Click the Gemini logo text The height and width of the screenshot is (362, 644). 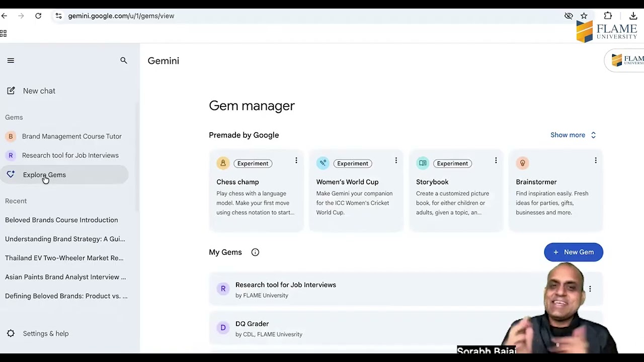point(164,61)
